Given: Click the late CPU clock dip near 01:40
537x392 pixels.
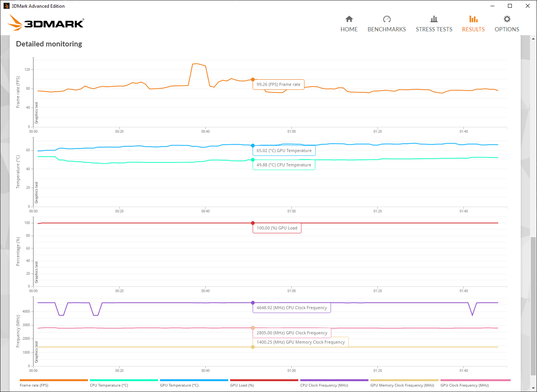Looking at the screenshot, I should point(472,314).
